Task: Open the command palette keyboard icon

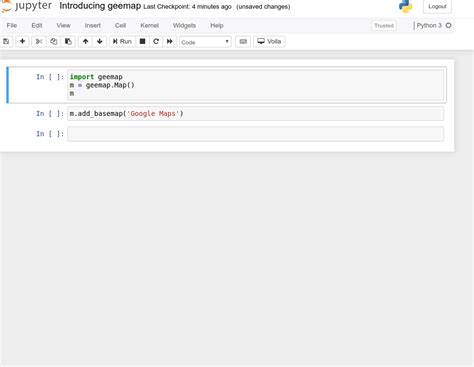Action: tap(243, 41)
